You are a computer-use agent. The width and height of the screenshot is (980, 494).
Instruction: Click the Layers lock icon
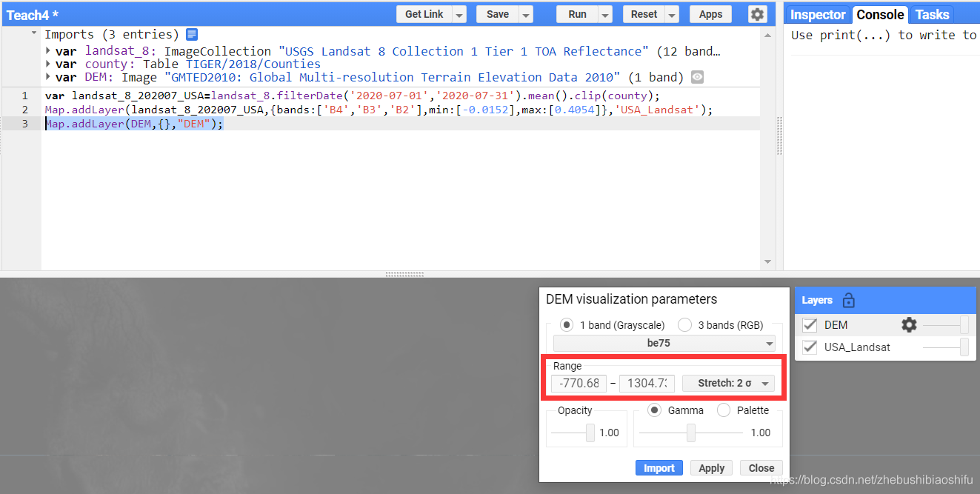pos(849,300)
